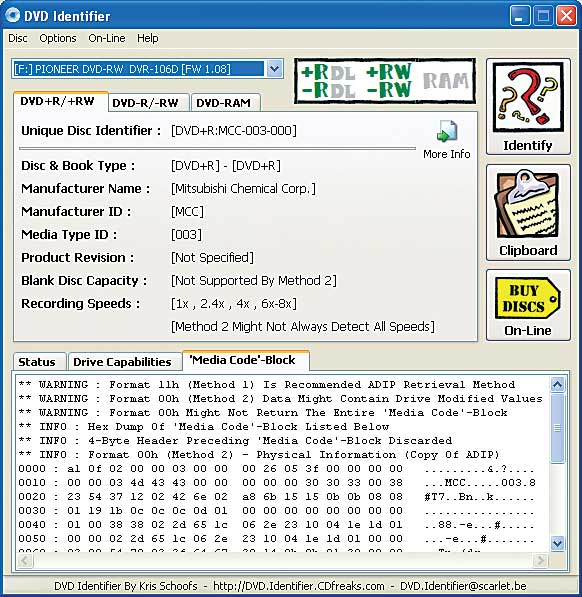This screenshot has width=582, height=597.
Task: Click the hex dump line starting 0020
Action: click(277, 497)
